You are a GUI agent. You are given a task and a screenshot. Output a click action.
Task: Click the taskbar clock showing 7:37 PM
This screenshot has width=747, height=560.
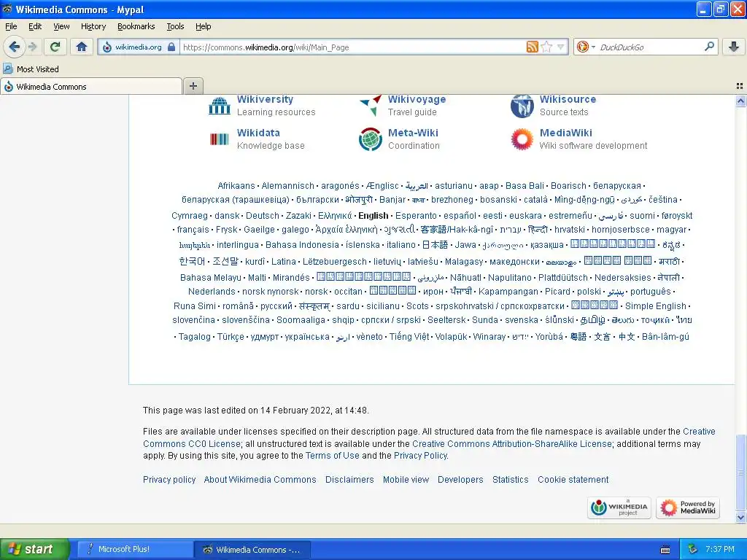coord(720,549)
